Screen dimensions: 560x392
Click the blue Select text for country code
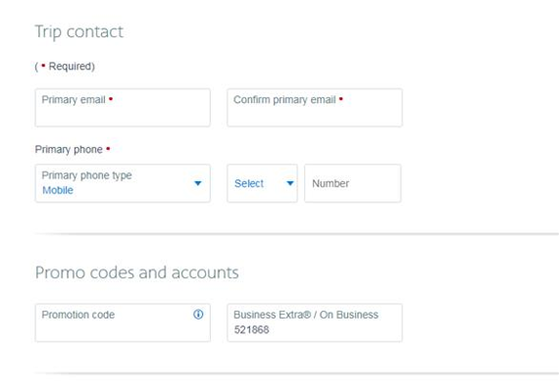tap(249, 183)
